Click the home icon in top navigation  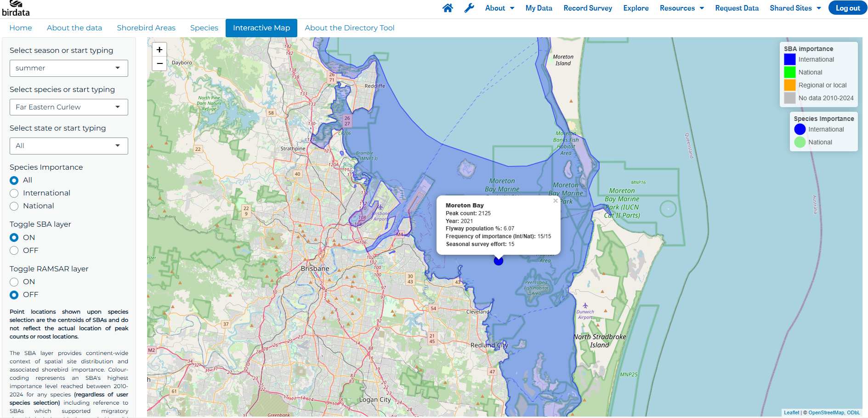coord(448,8)
